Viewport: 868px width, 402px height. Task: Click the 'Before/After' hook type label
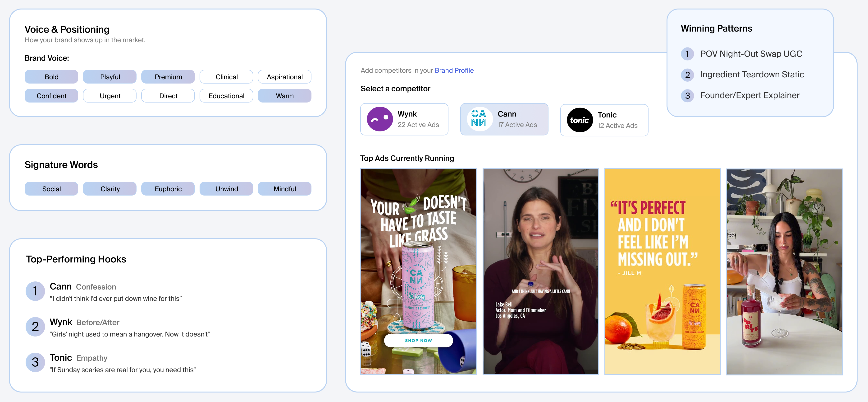[98, 323]
